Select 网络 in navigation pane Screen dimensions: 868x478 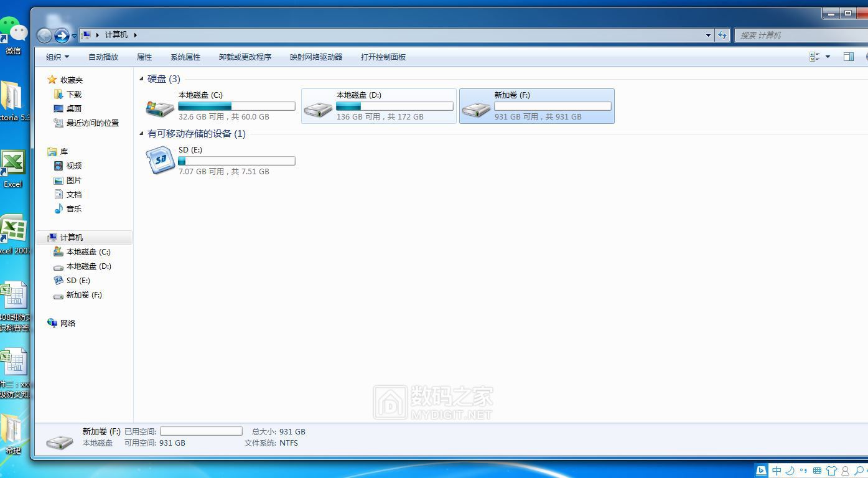pyautogui.click(x=67, y=323)
